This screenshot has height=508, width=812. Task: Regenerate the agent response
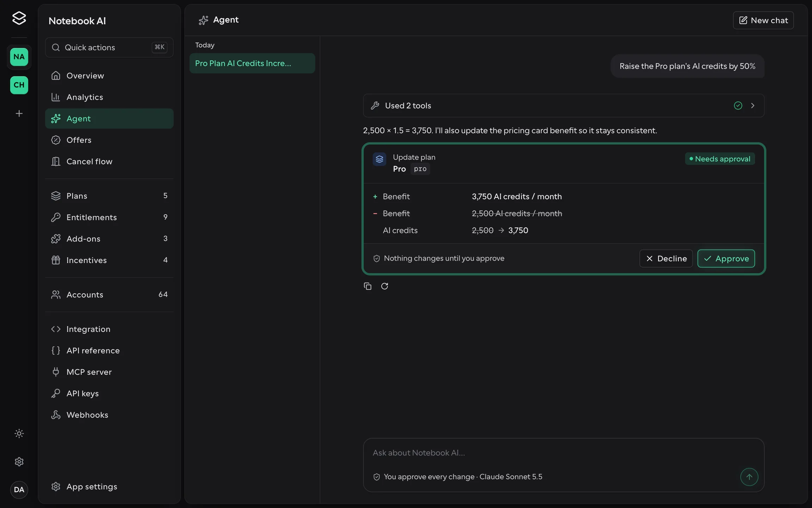(x=385, y=286)
